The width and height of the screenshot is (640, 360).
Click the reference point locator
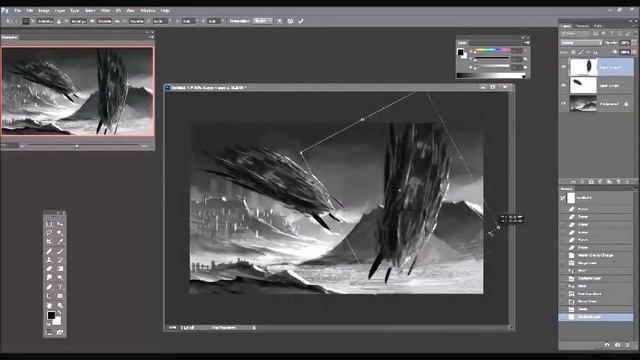coord(26,21)
